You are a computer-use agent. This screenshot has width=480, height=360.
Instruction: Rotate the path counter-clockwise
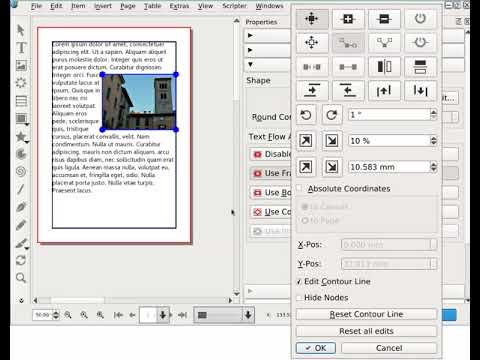tap(306, 115)
